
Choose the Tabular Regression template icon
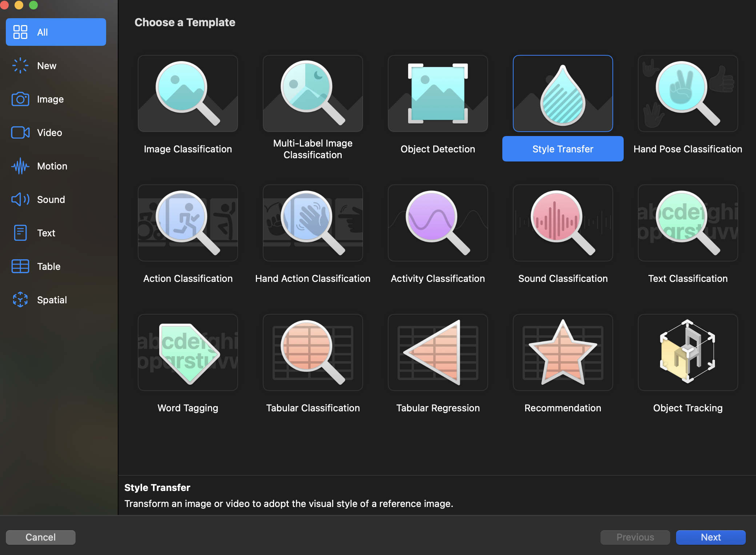coord(438,352)
